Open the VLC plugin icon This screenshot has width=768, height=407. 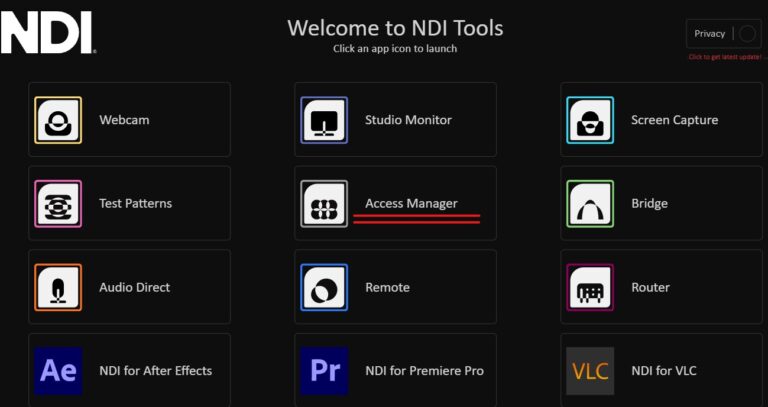pyautogui.click(x=590, y=371)
